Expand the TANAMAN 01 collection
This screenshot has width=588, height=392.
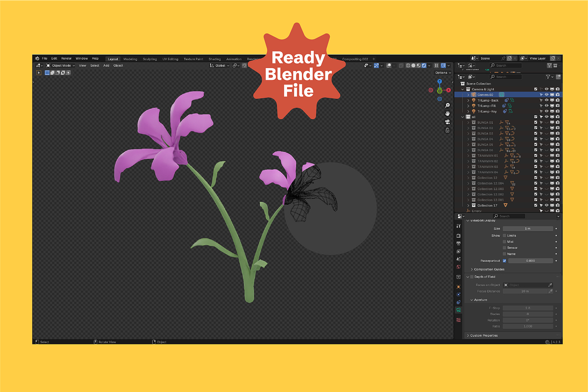pyautogui.click(x=468, y=156)
